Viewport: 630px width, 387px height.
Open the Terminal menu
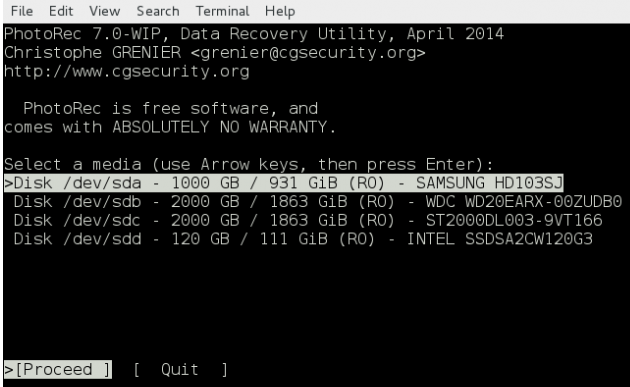pyautogui.click(x=222, y=11)
